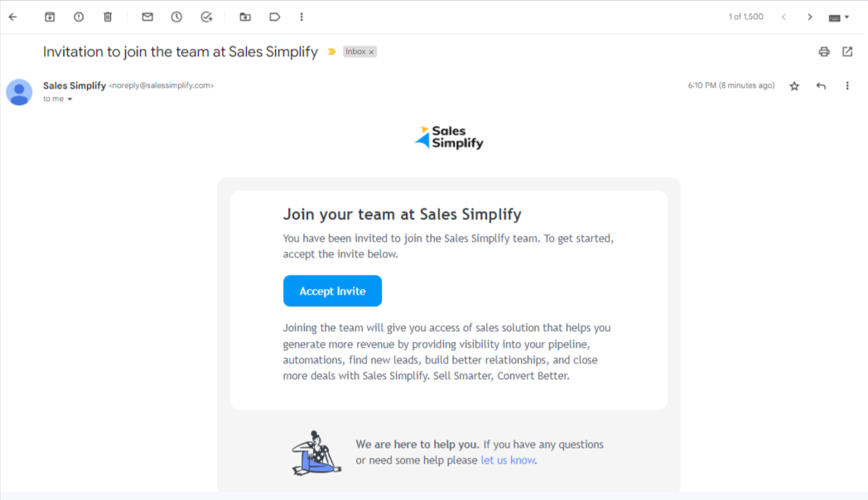Open the Labels icon
Viewport: 868px width, 500px height.
coord(275,17)
